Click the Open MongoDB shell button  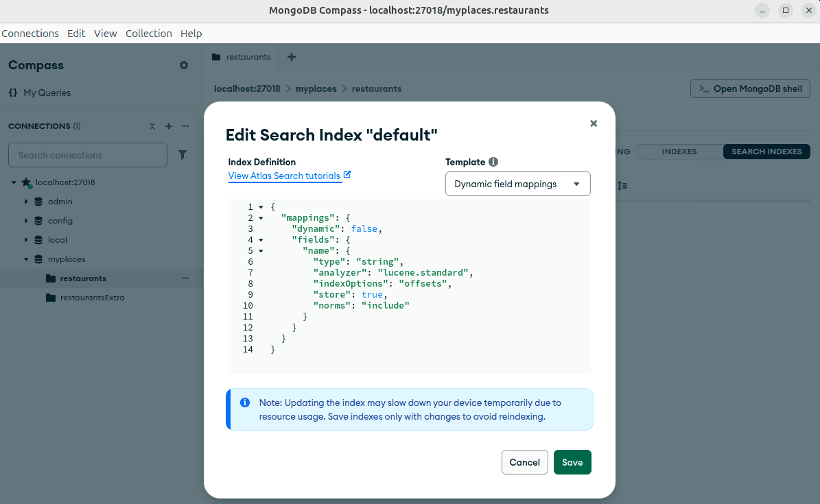tap(750, 88)
